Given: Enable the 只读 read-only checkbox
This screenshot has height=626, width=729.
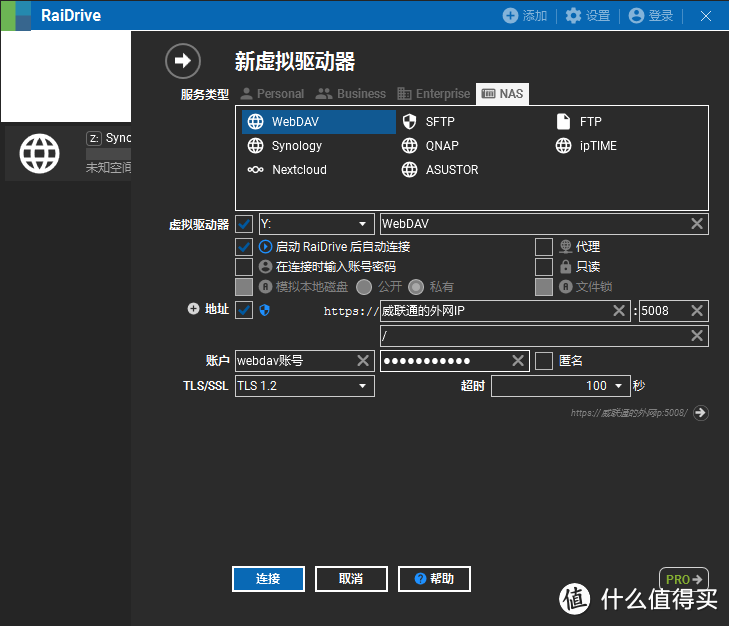Looking at the screenshot, I should click(x=544, y=267).
